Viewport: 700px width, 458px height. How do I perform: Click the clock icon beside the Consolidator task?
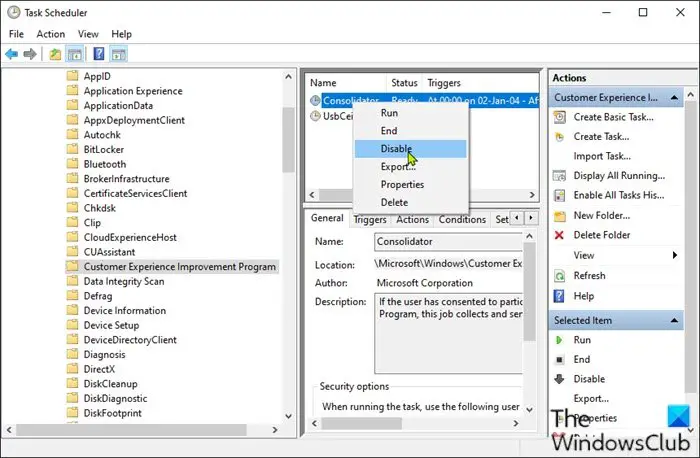[x=315, y=100]
